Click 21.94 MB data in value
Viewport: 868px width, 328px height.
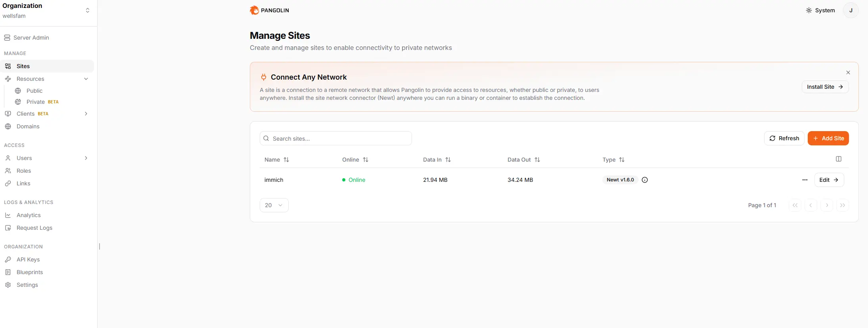coord(435,180)
